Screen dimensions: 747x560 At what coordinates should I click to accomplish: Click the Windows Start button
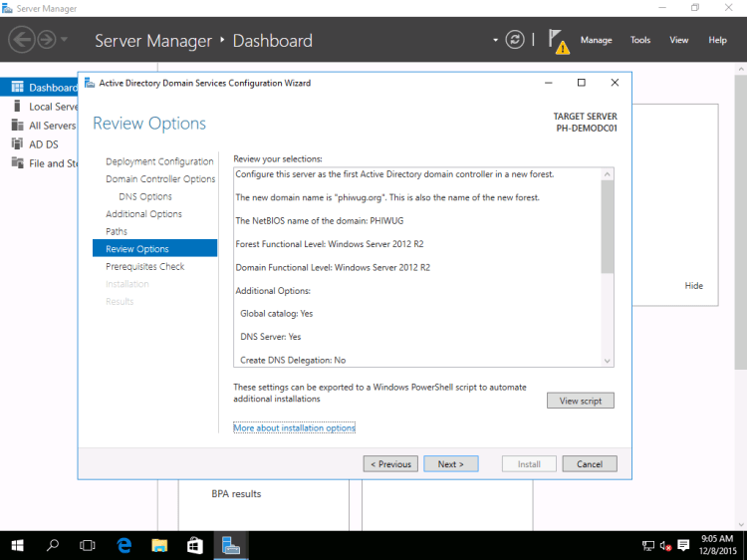point(18,545)
